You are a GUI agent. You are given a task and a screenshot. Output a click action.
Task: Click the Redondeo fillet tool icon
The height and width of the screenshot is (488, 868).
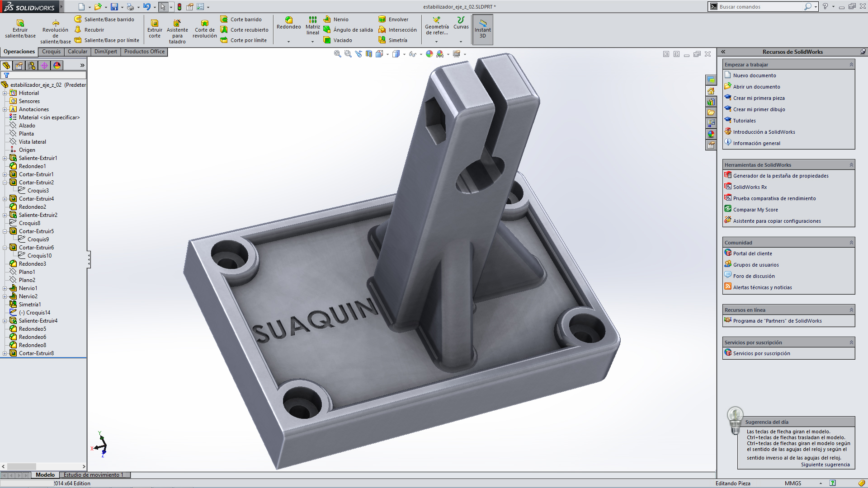(289, 20)
